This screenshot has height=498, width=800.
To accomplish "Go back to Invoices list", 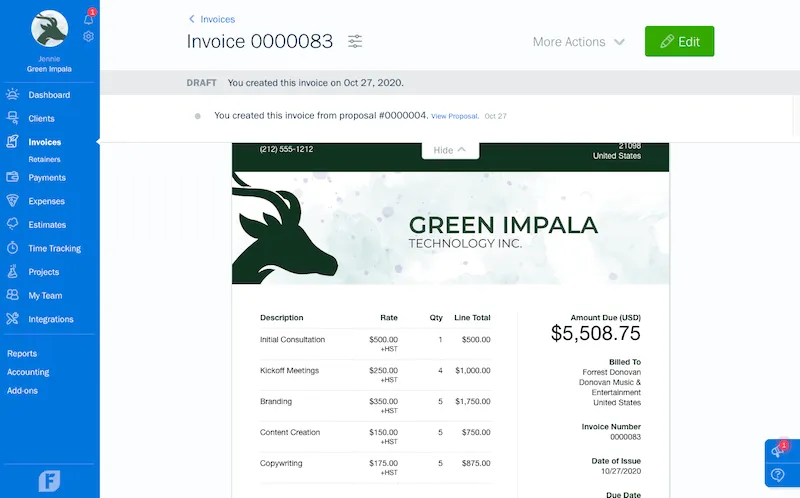I will click(x=211, y=19).
